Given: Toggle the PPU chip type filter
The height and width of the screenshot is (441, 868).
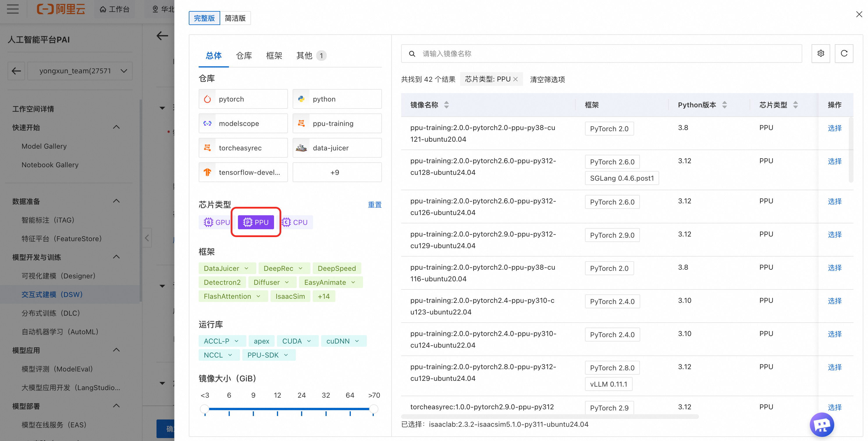Looking at the screenshot, I should 256,222.
